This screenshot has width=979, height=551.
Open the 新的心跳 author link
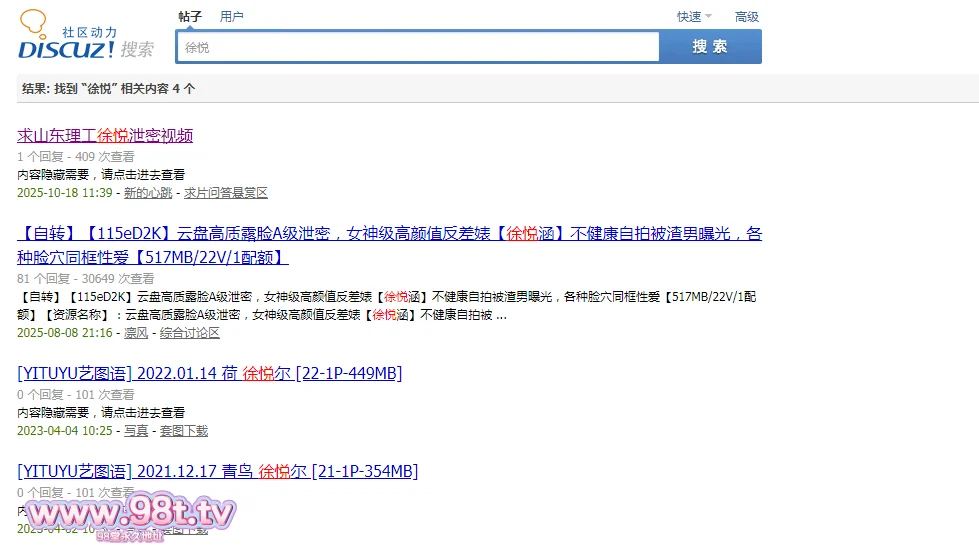[148, 192]
